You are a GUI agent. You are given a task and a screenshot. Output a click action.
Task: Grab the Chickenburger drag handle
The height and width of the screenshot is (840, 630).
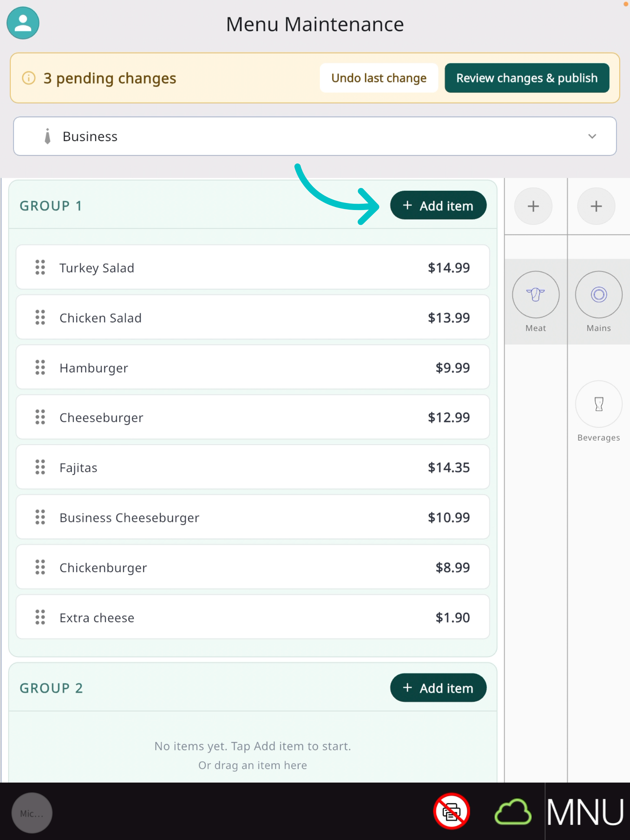pyautogui.click(x=40, y=567)
